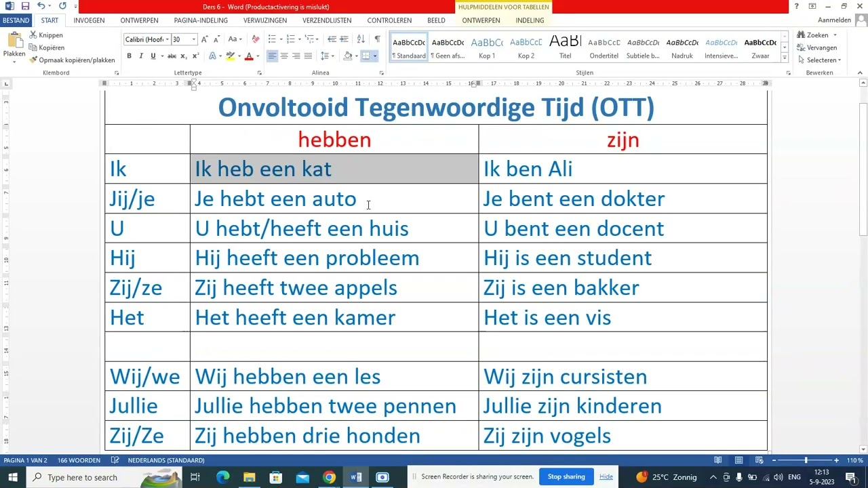The width and height of the screenshot is (868, 488).
Task: Open the Calibri font name dropdown
Action: (167, 39)
